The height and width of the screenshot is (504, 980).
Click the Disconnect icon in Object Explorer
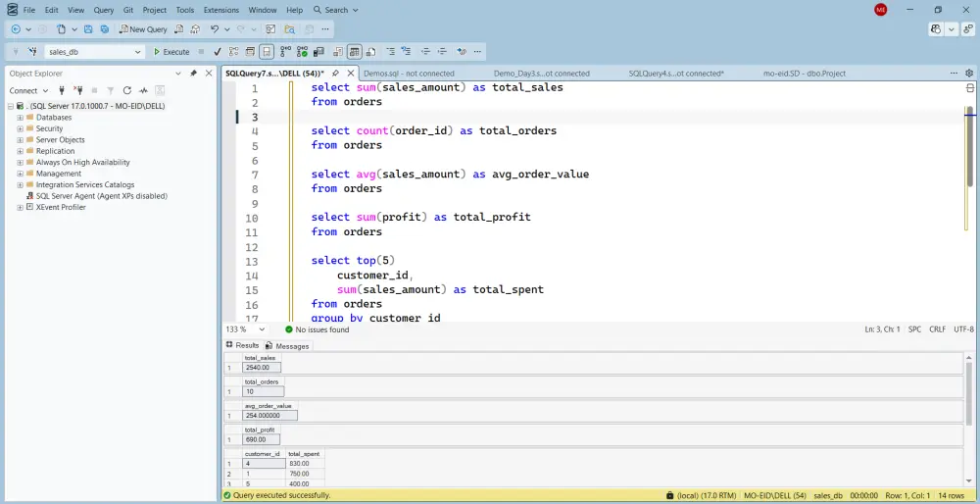click(78, 90)
